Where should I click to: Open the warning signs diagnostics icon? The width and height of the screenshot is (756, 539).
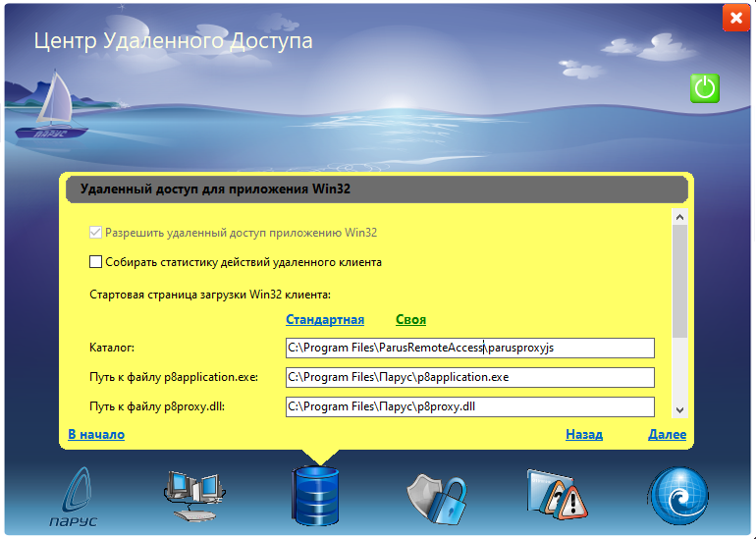point(557,494)
